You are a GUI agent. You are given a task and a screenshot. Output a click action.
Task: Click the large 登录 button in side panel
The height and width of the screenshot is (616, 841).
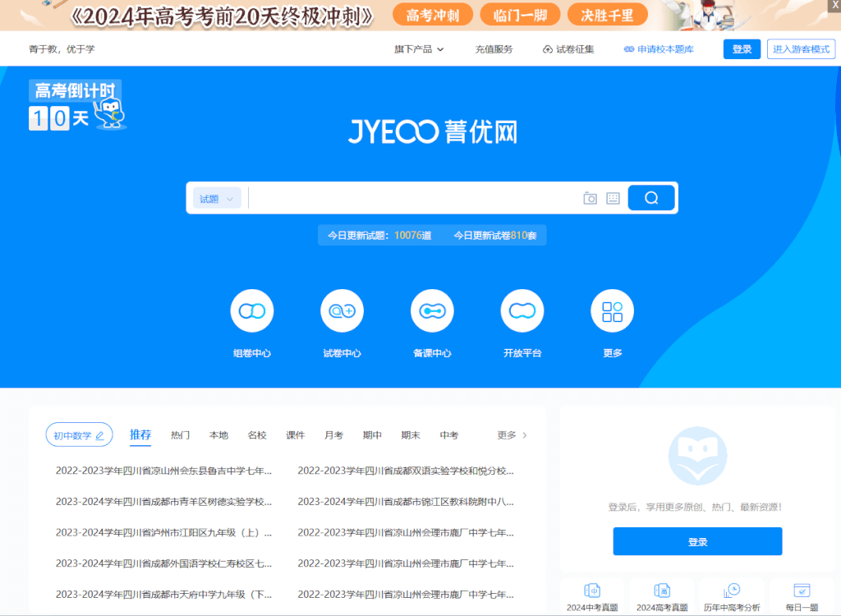[x=697, y=541]
